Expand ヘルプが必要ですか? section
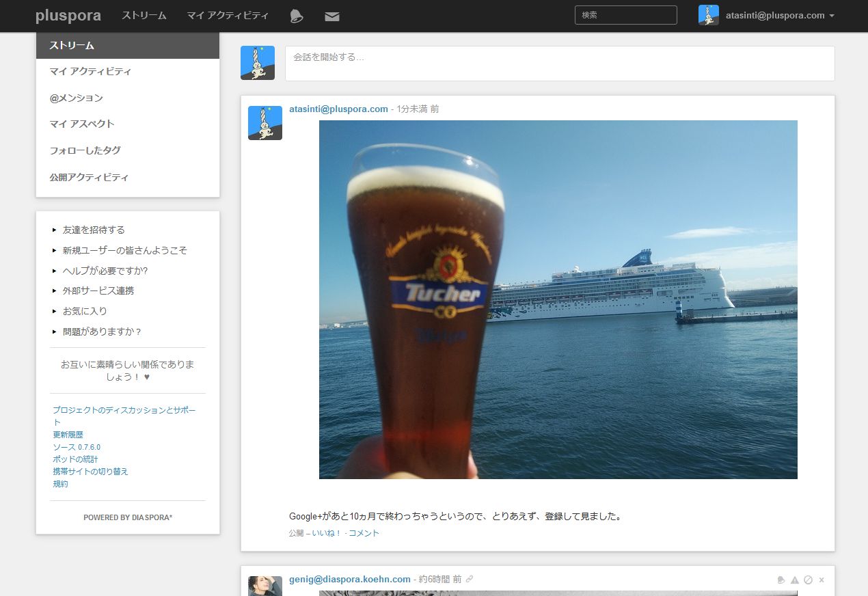The height and width of the screenshot is (596, 868). coord(105,271)
